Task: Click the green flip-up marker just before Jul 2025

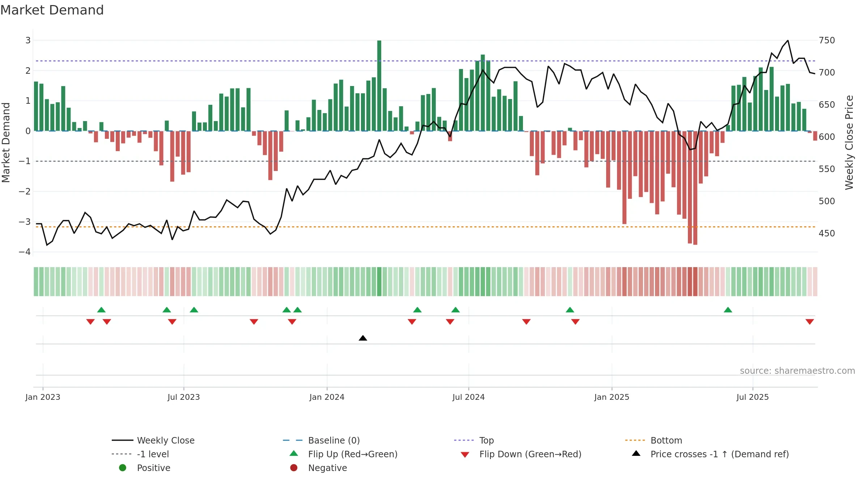Action: 728,310
